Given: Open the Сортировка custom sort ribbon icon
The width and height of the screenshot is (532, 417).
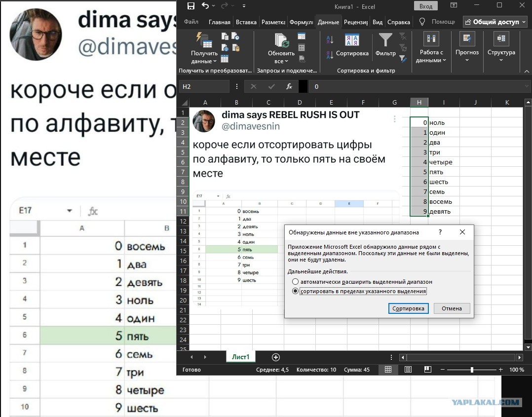Looking at the screenshot, I should [352, 45].
